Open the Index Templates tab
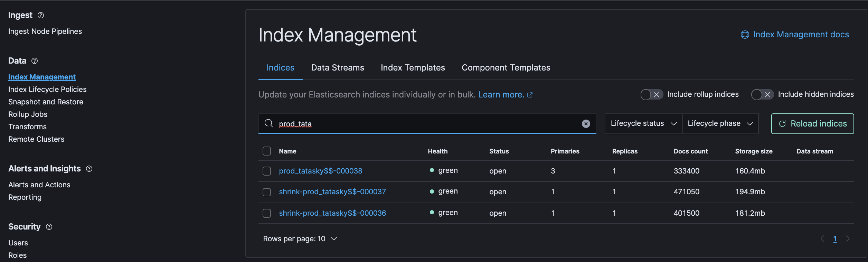The image size is (868, 262). pos(413,68)
